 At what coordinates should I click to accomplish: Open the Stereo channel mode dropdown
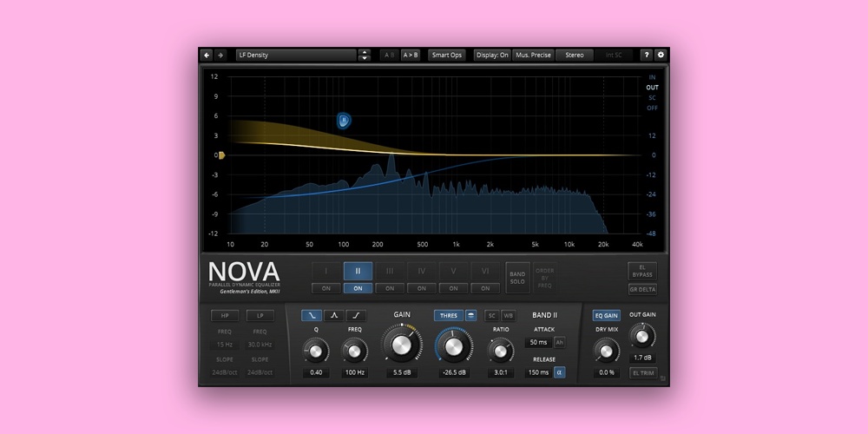coord(574,55)
